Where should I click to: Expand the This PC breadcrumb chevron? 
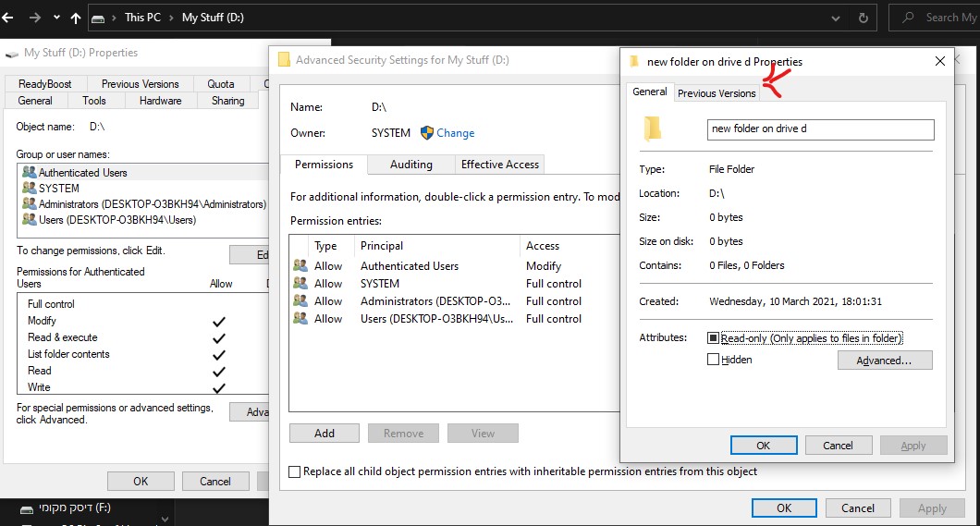point(172,18)
